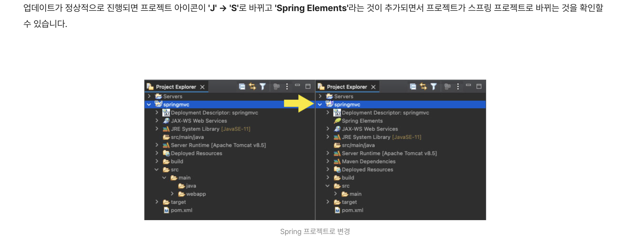Collapse the src folder in left panel
Screen dimensions: 644x248
pyautogui.click(x=156, y=170)
